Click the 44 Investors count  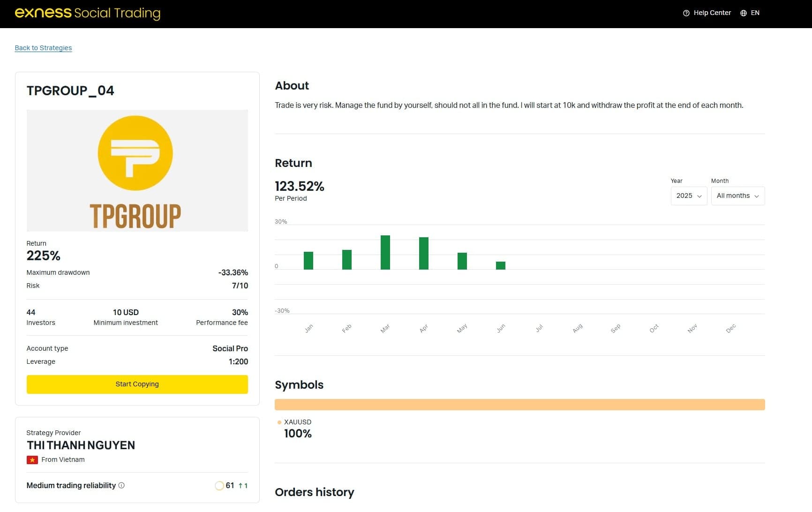tap(31, 312)
